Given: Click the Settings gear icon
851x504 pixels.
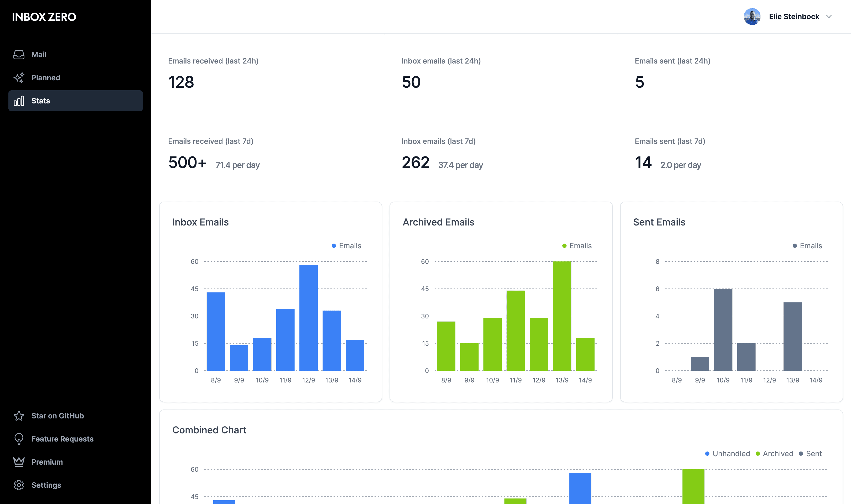Looking at the screenshot, I should (x=19, y=485).
